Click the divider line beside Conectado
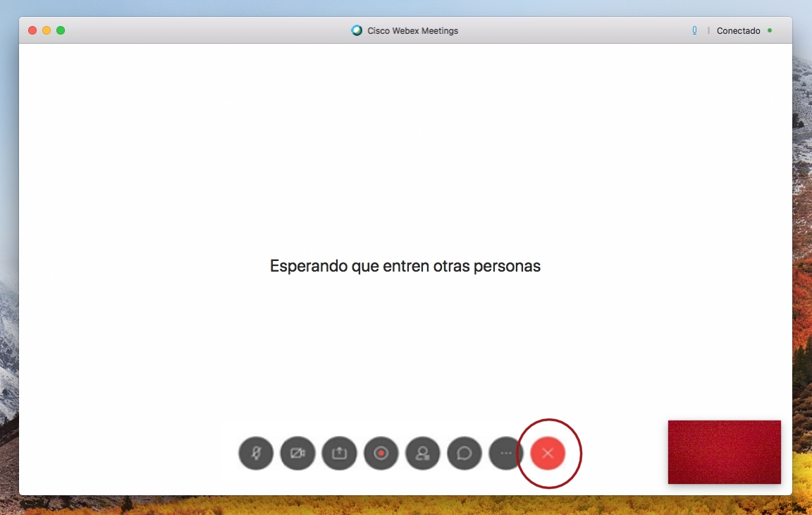This screenshot has width=812, height=515. tap(708, 31)
